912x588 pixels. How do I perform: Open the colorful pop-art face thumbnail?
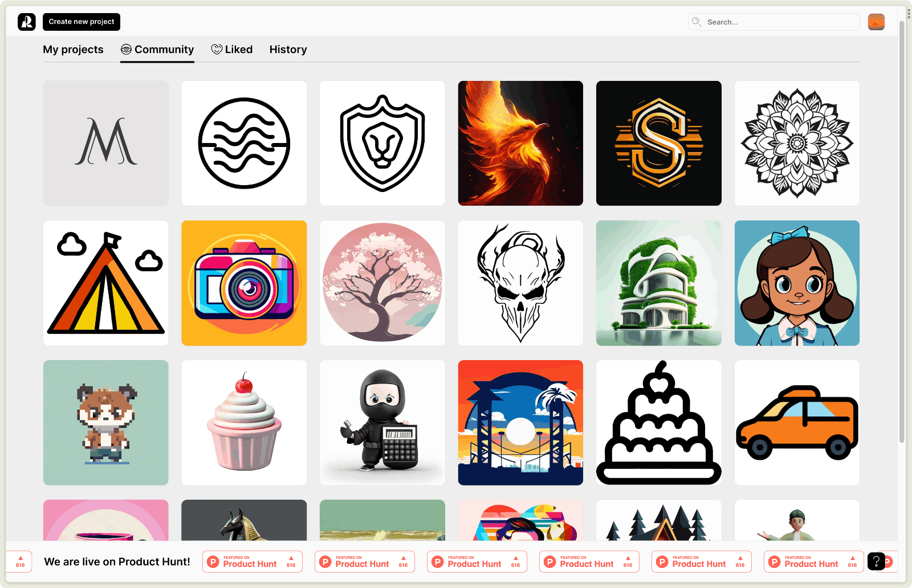click(520, 520)
